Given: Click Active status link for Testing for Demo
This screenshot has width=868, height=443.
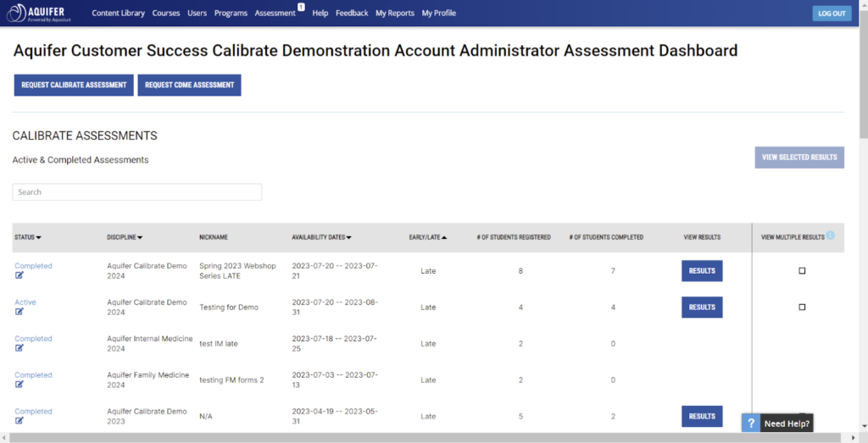Looking at the screenshot, I should click(25, 302).
